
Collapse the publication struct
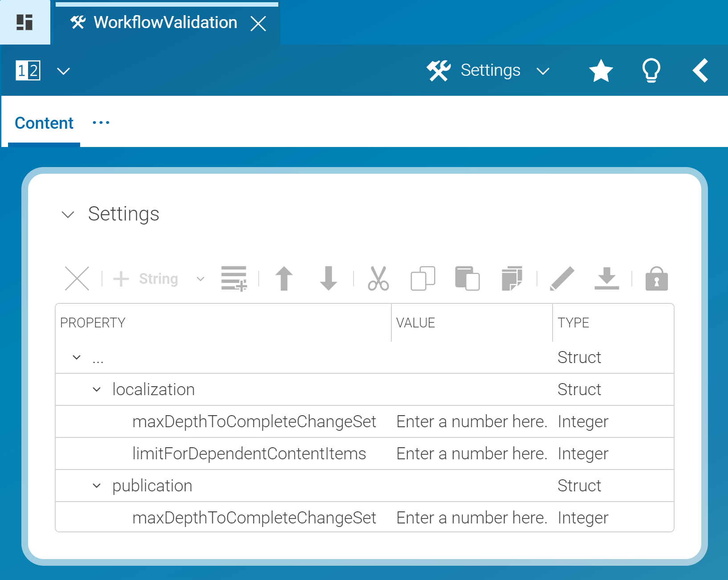(x=96, y=486)
